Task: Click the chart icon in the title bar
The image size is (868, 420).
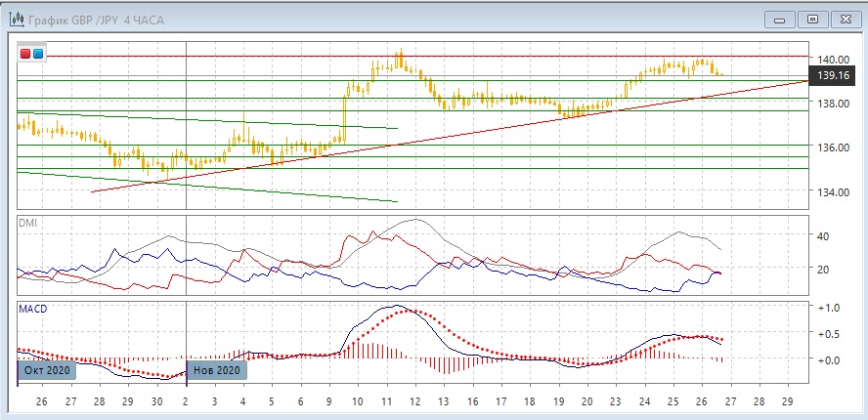Action: (17, 18)
